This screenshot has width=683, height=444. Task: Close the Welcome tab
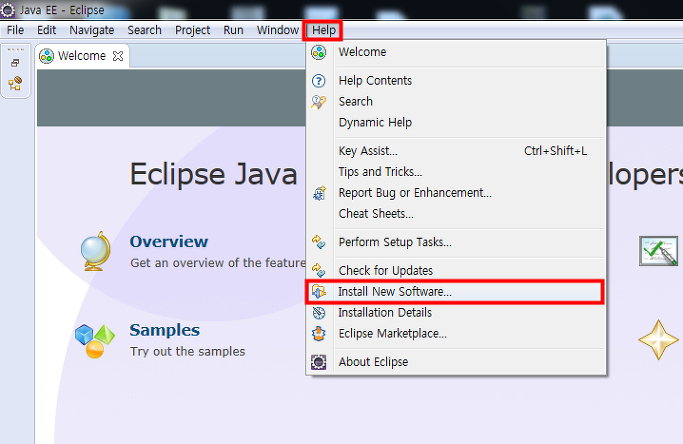[x=118, y=56]
